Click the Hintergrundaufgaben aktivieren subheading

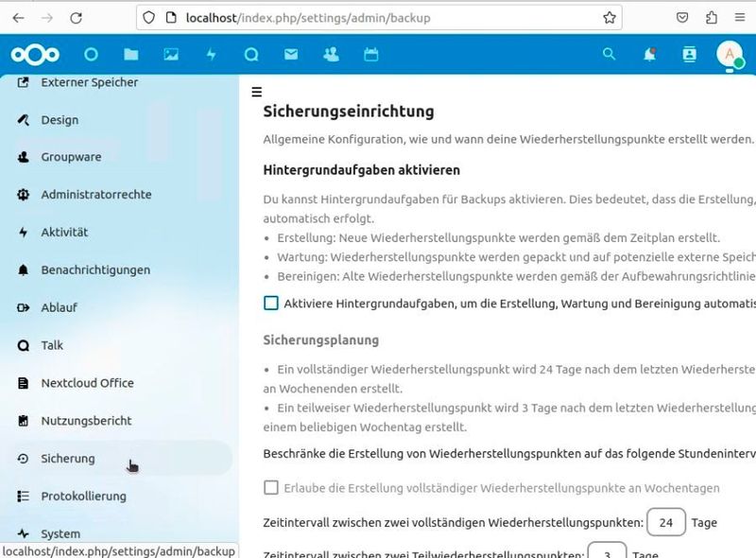(x=362, y=170)
